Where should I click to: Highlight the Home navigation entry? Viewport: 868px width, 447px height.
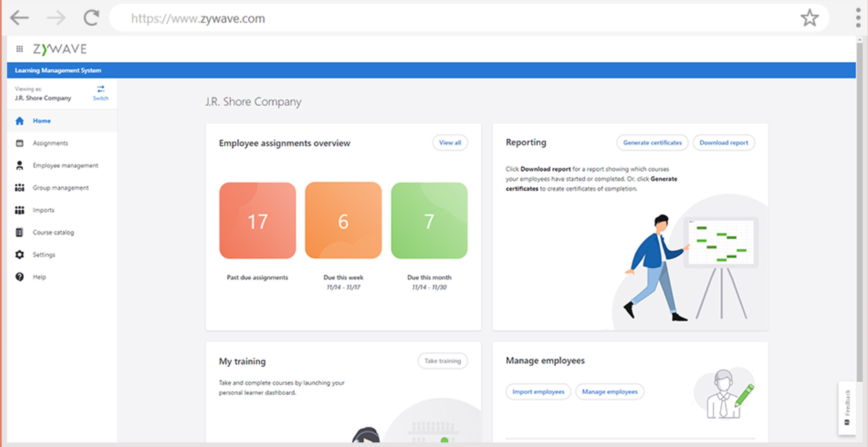point(42,120)
